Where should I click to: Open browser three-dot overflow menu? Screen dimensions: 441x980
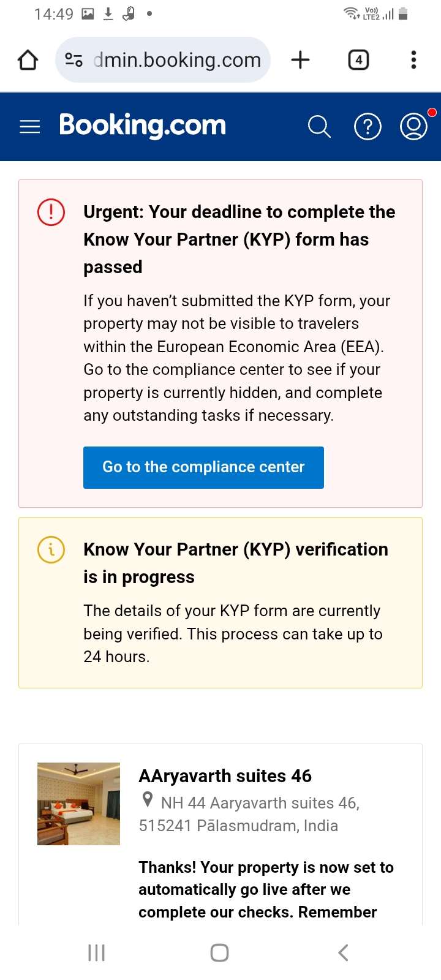(x=413, y=60)
